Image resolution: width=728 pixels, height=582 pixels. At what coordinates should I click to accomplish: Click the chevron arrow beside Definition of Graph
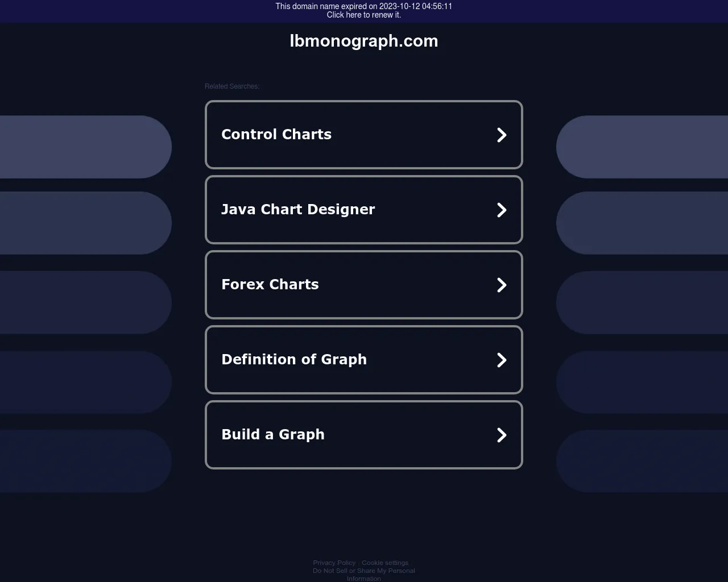(501, 360)
